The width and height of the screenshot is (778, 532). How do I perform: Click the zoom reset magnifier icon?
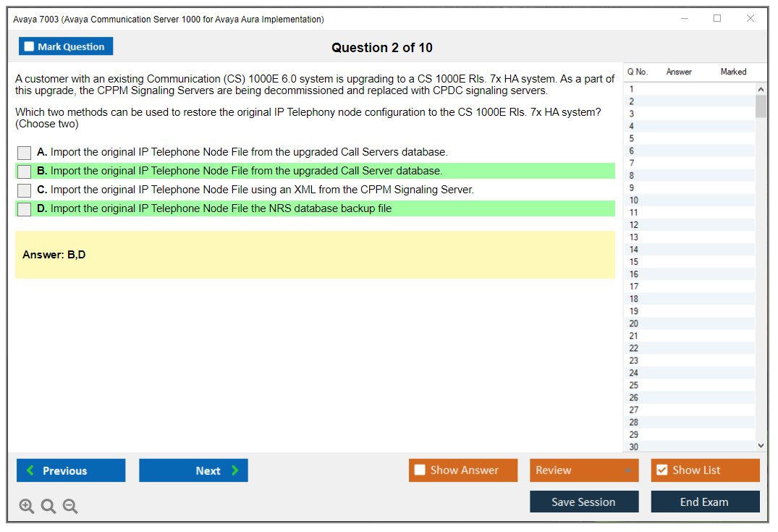48,507
